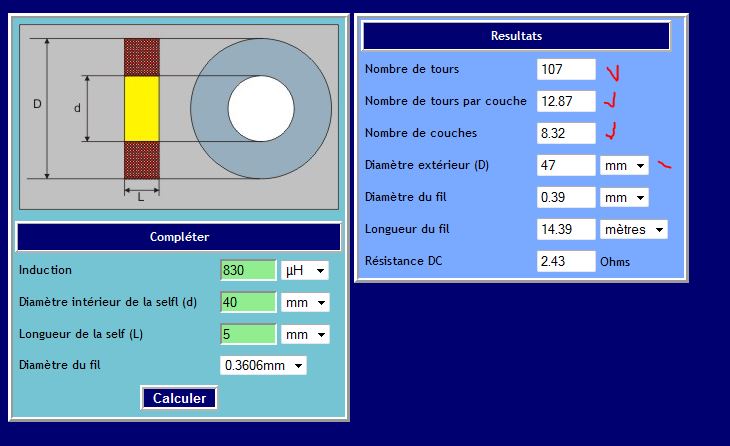Open the Longueur de la self unit dropdown
Image resolution: width=730 pixels, height=446 pixels.
click(305, 334)
